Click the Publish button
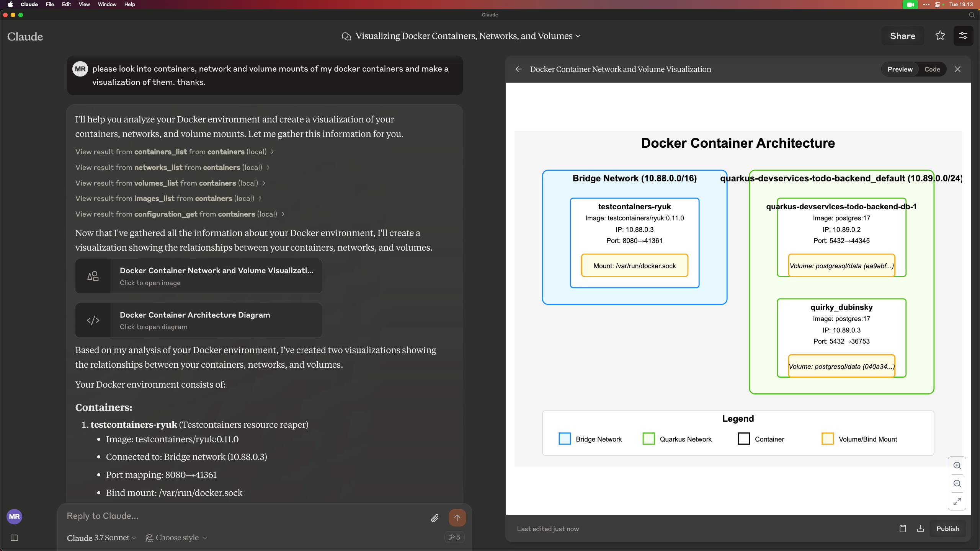The width and height of the screenshot is (980, 551). point(947,529)
